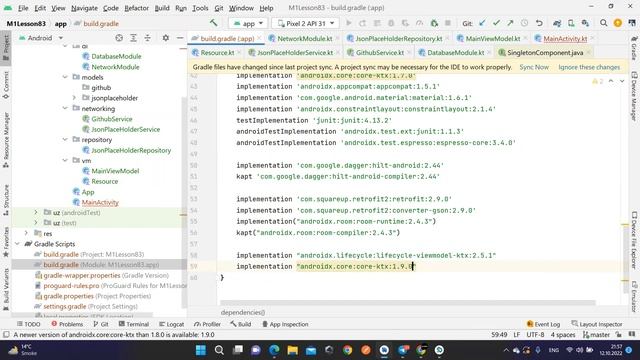Viewport: 640px width, 360px height.
Task: Collapse the models folder
Action: (x=65, y=77)
